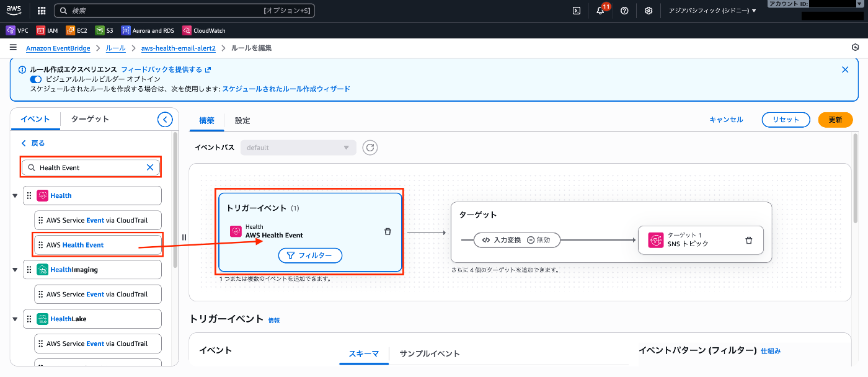
Task: Click the HealthImaging service icon
Action: click(x=42, y=270)
